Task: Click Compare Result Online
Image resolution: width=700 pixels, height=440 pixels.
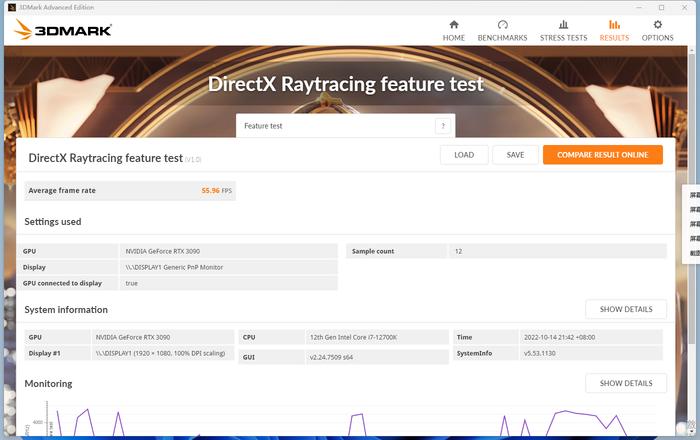Action: 602,155
